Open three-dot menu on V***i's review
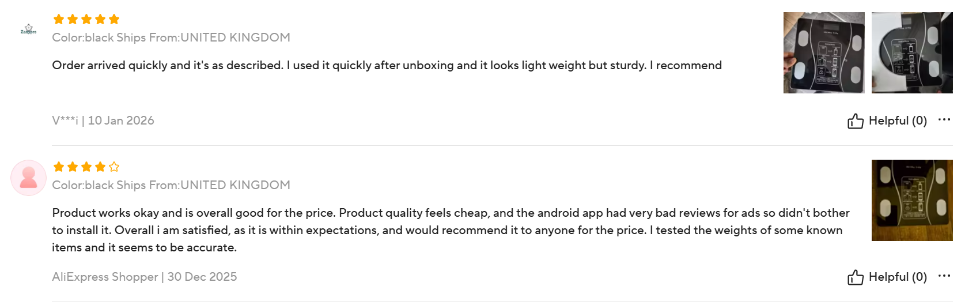 pos(944,120)
